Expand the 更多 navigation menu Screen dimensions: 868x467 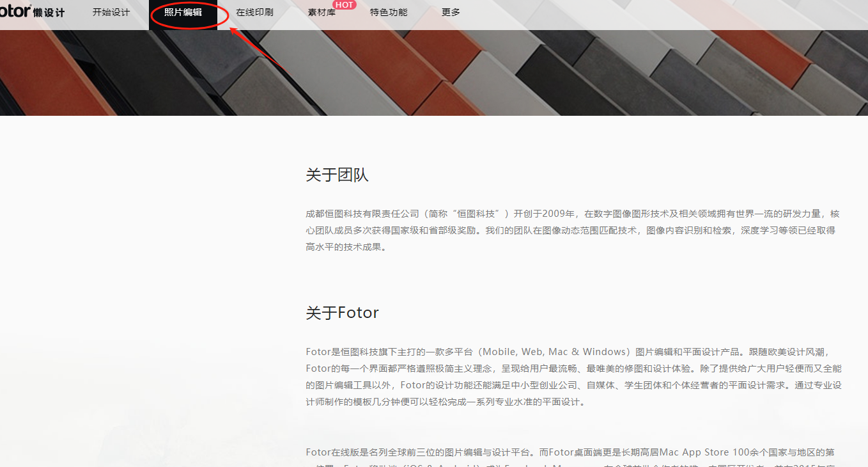[451, 12]
